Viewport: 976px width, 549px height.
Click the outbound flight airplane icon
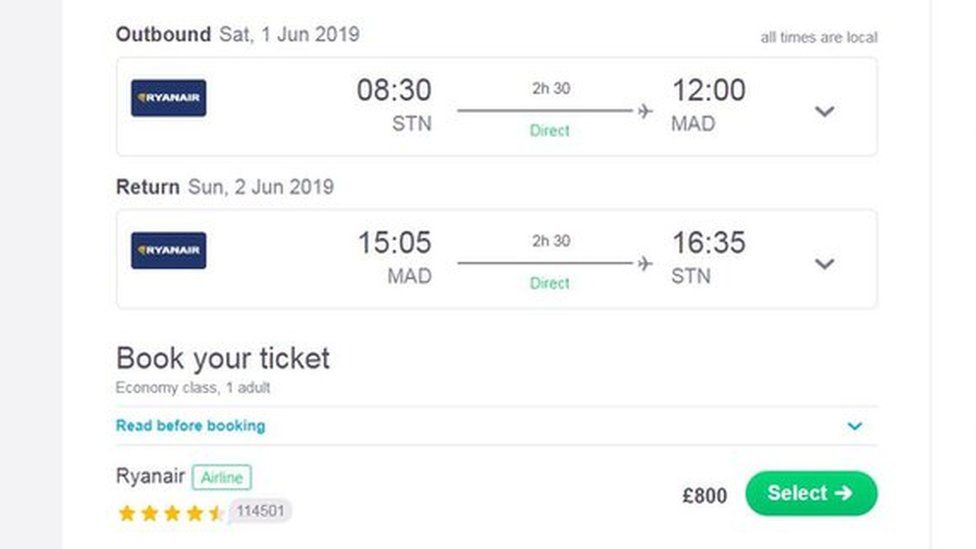tap(645, 111)
